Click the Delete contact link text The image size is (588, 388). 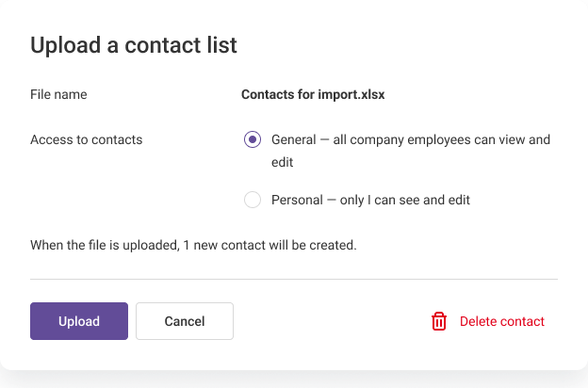click(501, 321)
